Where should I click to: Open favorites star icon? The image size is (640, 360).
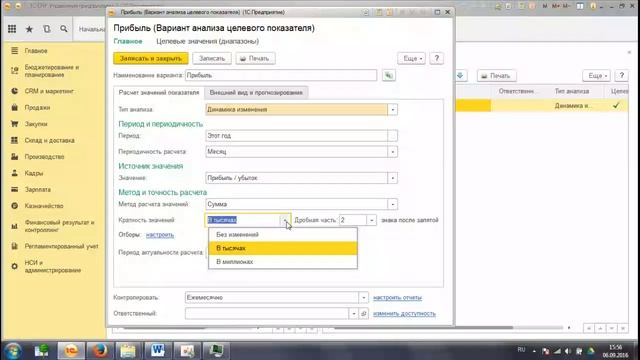[x=29, y=29]
